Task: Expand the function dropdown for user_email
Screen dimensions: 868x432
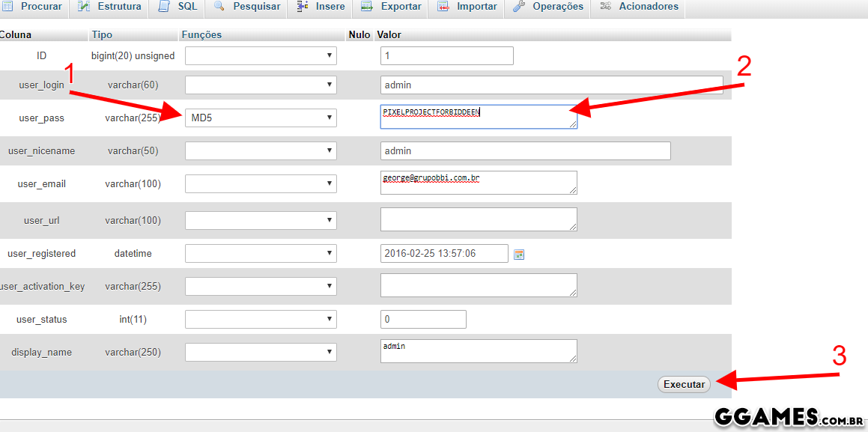Action: (261, 183)
